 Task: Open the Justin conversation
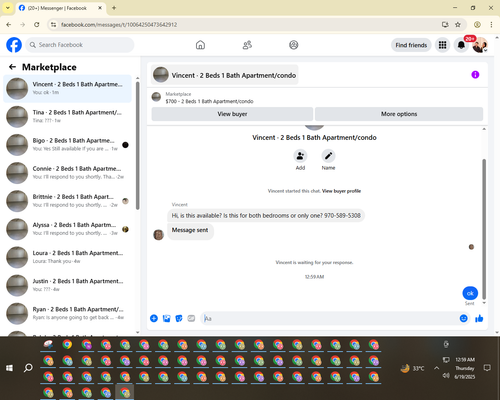67,285
